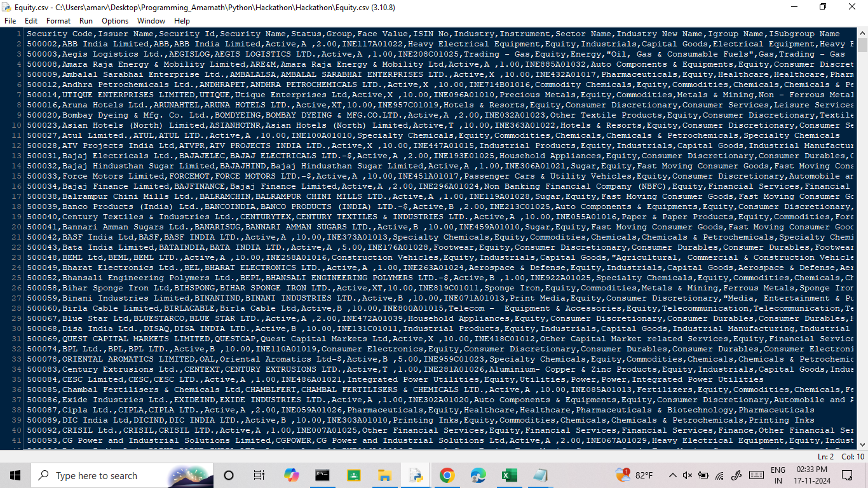Click the '500067,Blue Star Ltd' row
This screenshot has width=868, height=488.
click(441, 318)
